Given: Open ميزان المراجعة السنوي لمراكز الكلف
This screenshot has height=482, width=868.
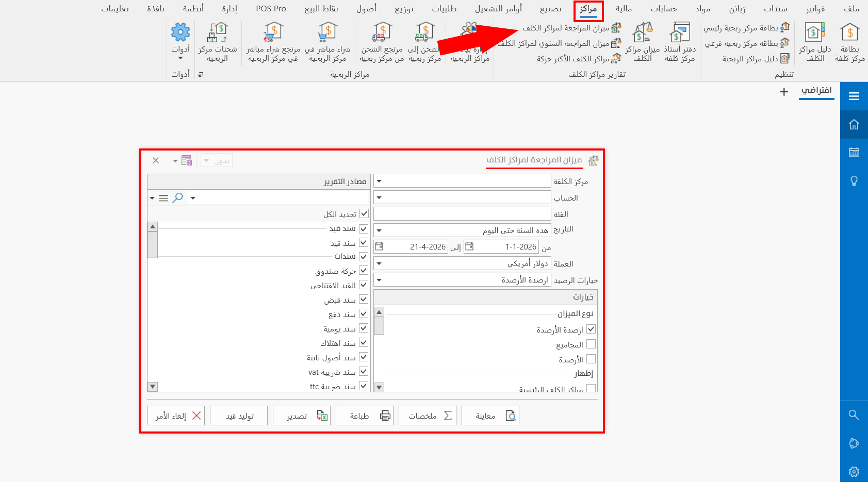Looking at the screenshot, I should [x=559, y=43].
